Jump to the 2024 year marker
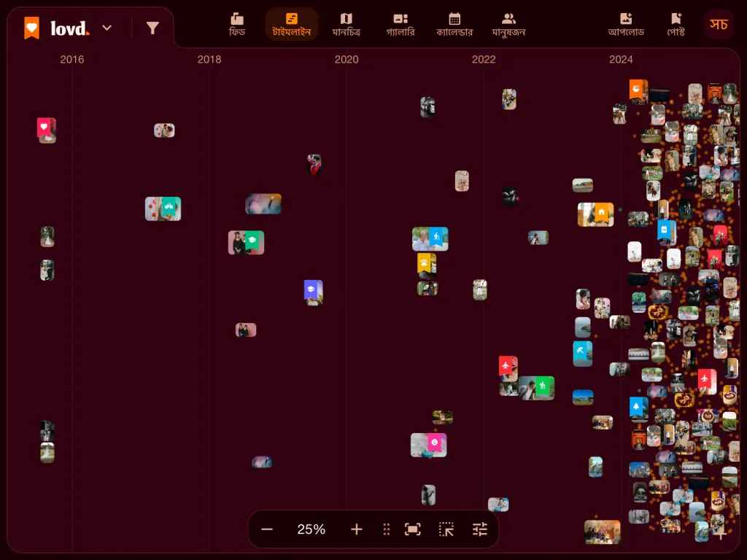Viewport: 747px width, 560px height. coord(621,60)
